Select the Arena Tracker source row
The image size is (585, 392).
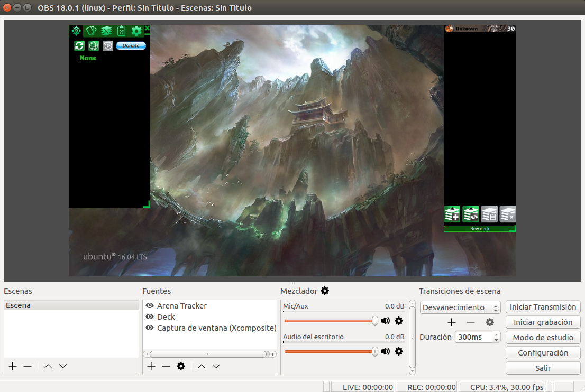(209, 305)
